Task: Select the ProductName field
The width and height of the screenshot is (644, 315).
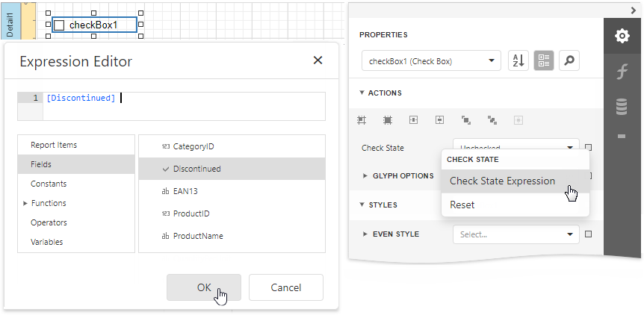Action: [x=198, y=236]
